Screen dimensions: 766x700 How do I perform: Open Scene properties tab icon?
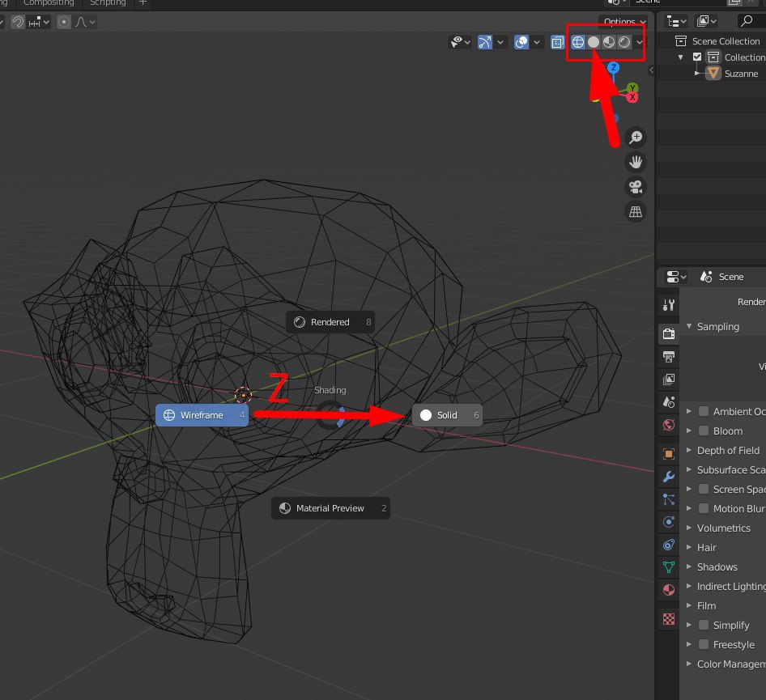tap(669, 401)
